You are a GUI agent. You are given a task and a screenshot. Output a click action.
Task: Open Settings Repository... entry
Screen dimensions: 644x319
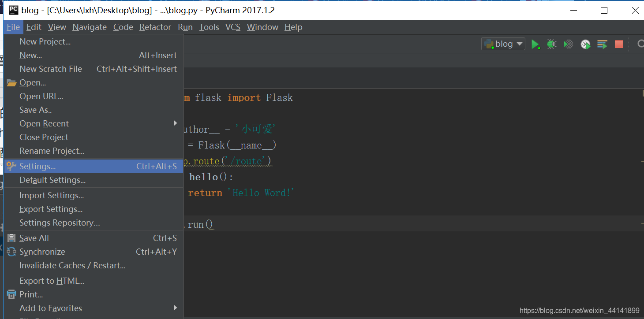[x=94, y=223]
